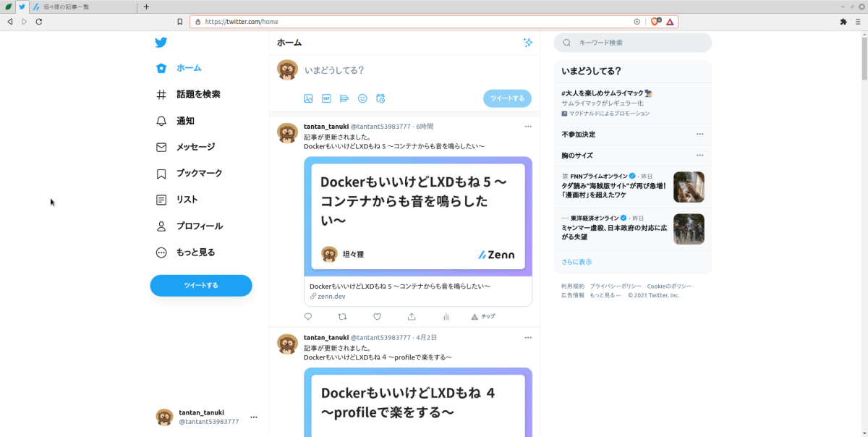Retweet the LXDもね 5 tweet
The height and width of the screenshot is (437, 868).
343,316
